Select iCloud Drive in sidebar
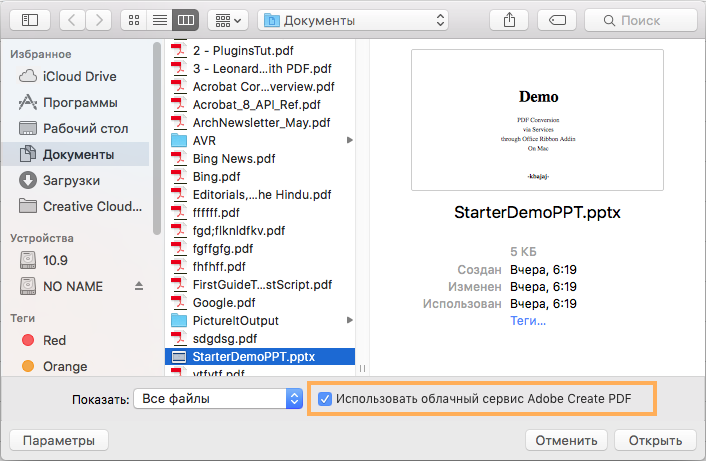 76,77
